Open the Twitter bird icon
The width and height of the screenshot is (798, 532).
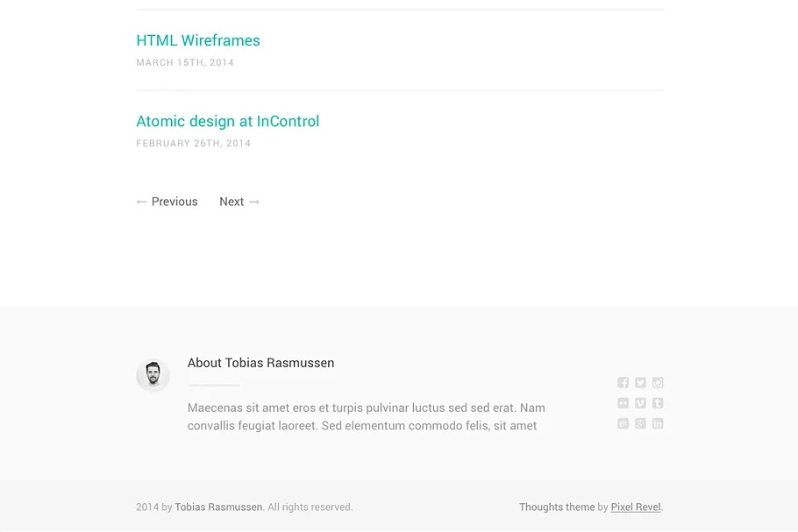tap(640, 382)
